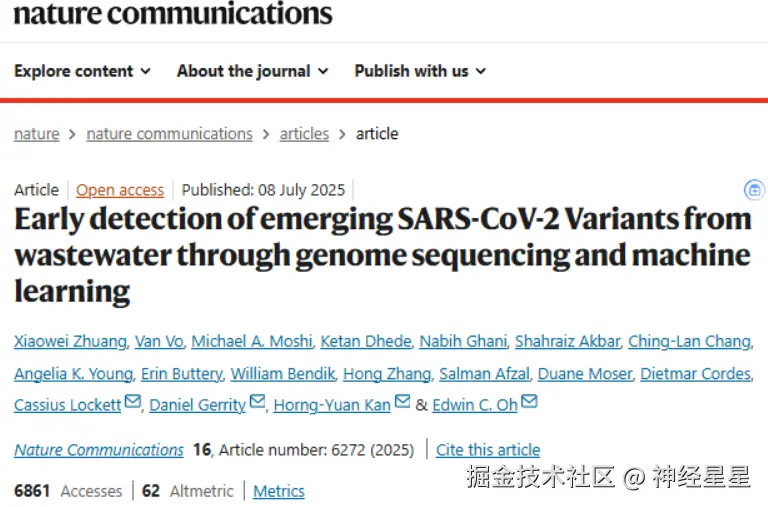This screenshot has width=768, height=507.
Task: Open the nature communications breadcrumb link
Action: point(169,134)
